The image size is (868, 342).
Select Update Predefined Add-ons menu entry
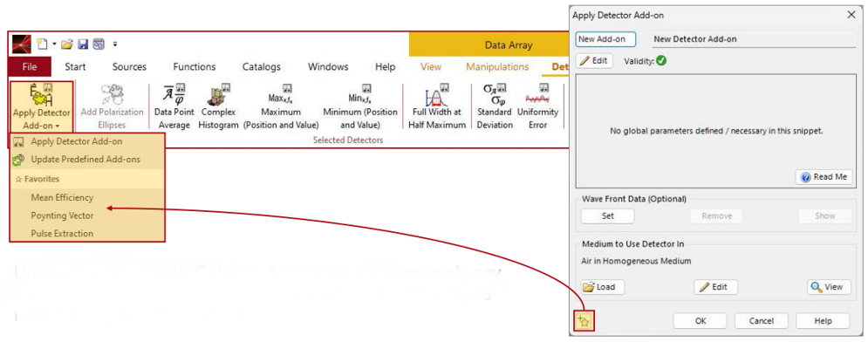[85, 160]
